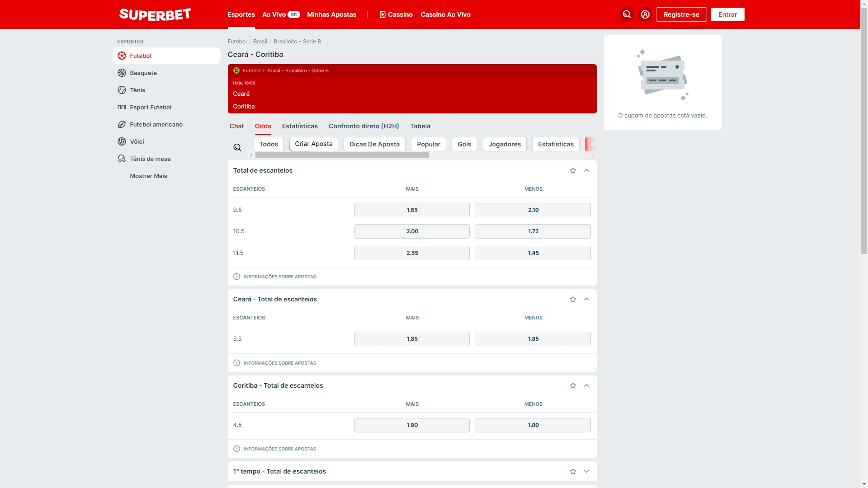Click the Brasil breadcrumb link
868x488 pixels.
[260, 41]
